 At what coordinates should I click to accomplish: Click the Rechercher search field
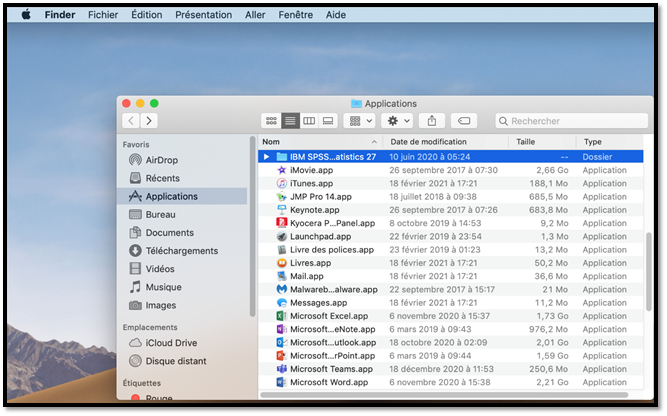coord(574,121)
